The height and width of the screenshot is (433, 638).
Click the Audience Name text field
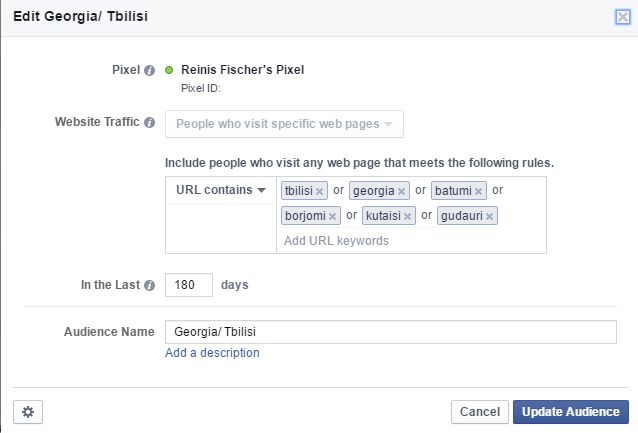click(391, 332)
